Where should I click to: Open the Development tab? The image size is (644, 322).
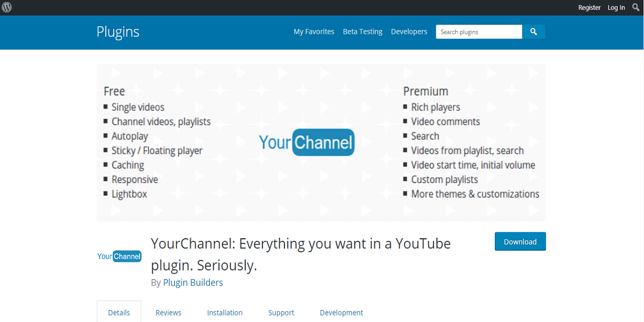[341, 312]
